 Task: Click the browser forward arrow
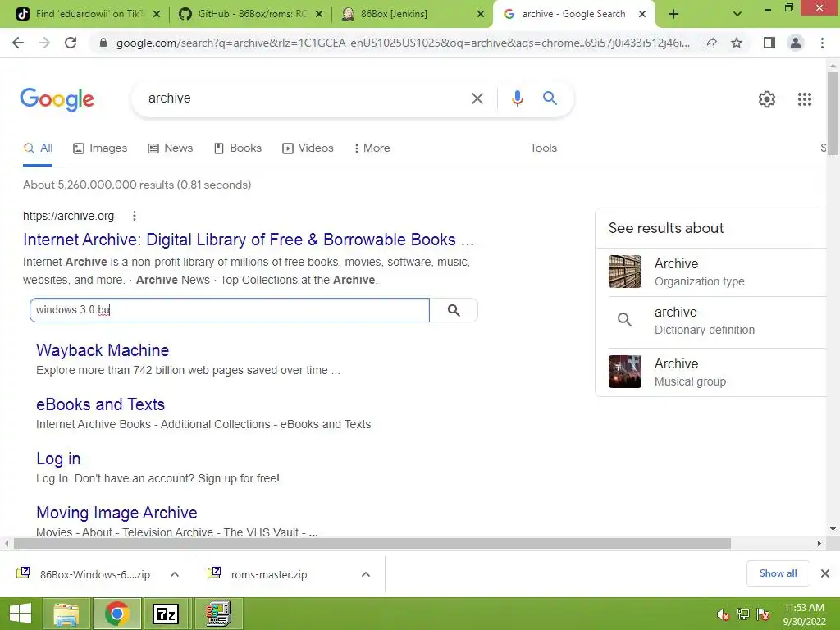pos(44,43)
